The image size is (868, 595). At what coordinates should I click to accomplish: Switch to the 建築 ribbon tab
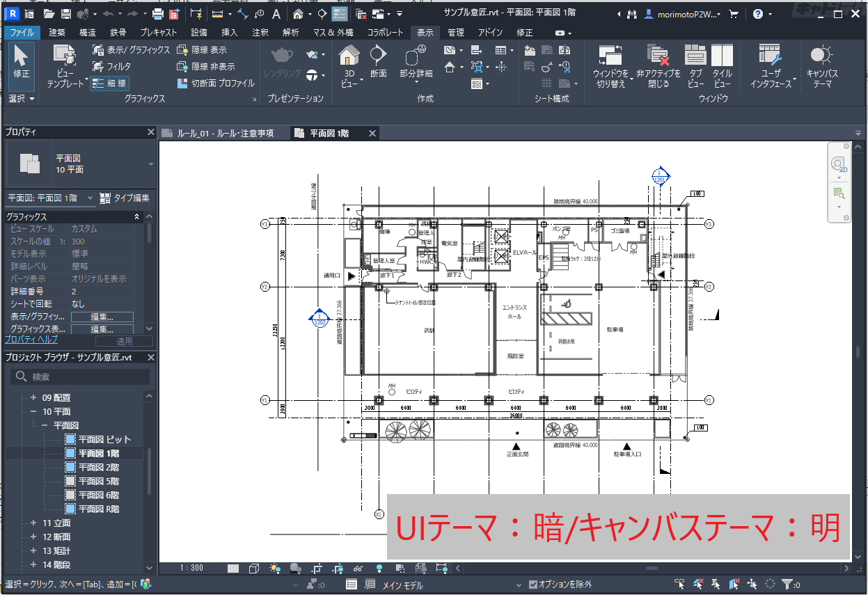click(58, 32)
